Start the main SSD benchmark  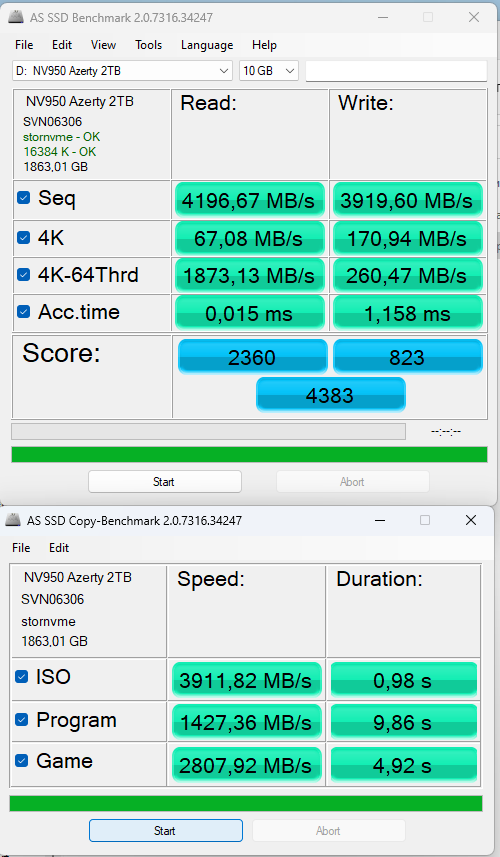(164, 482)
